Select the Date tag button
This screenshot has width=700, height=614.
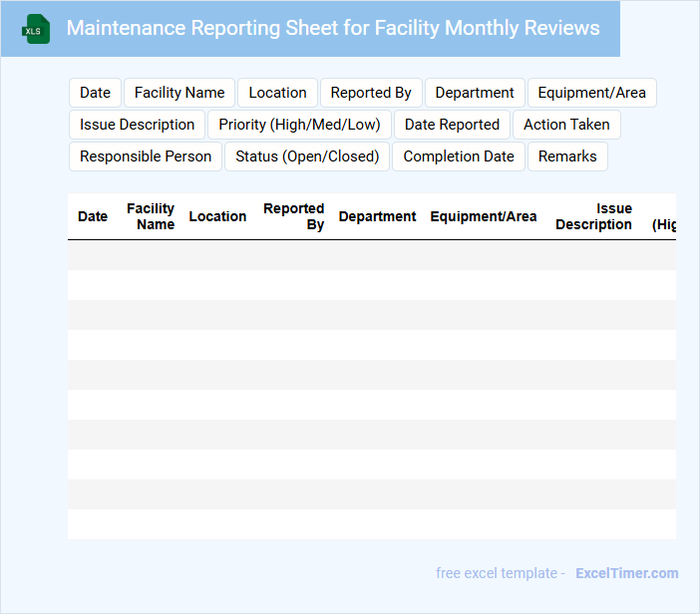(x=95, y=93)
